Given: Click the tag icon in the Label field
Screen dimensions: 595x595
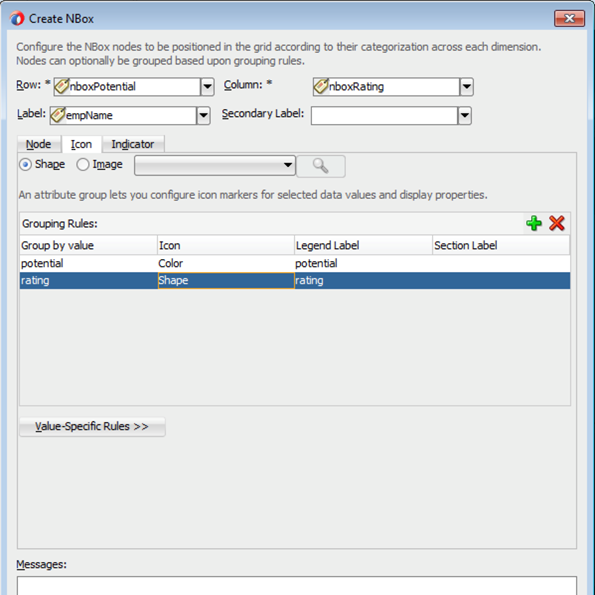Looking at the screenshot, I should 58,115.
